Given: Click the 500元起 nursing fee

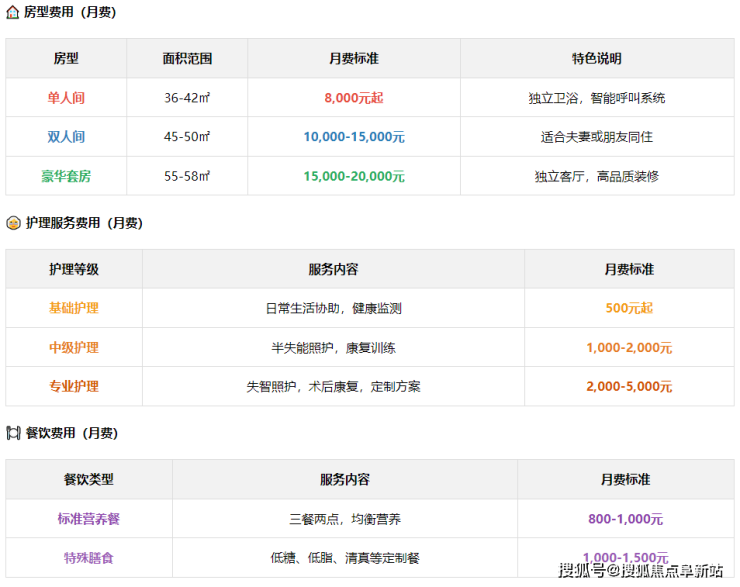Looking at the screenshot, I should click(629, 309).
